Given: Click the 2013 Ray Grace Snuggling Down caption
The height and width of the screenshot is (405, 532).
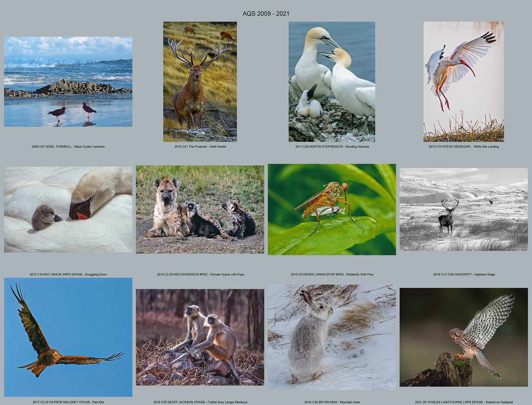Looking at the screenshot, I should (x=68, y=274).
